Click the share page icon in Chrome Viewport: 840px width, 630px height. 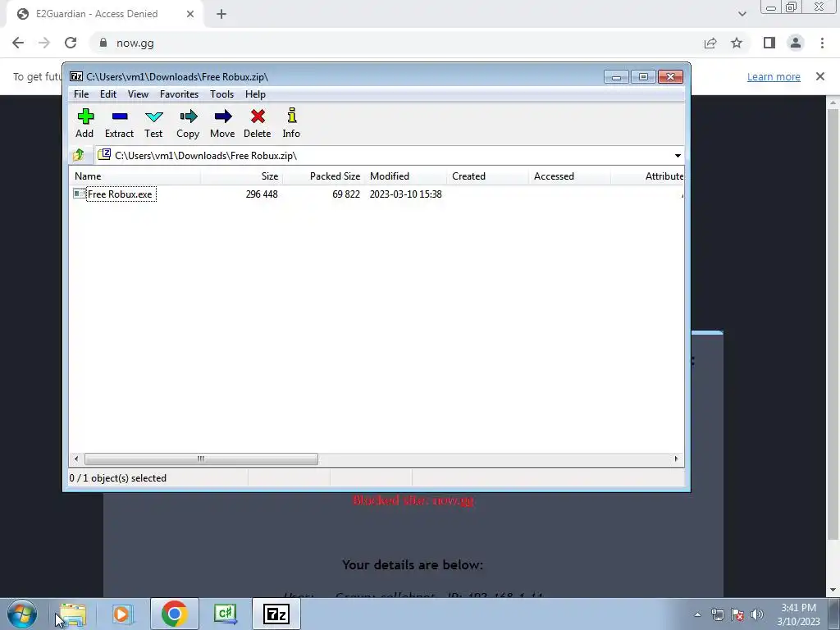pos(710,43)
